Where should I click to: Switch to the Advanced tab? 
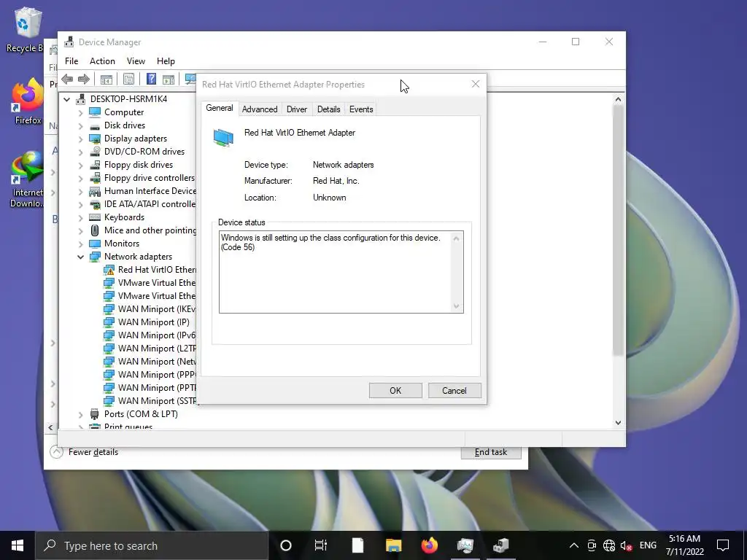[x=260, y=109]
